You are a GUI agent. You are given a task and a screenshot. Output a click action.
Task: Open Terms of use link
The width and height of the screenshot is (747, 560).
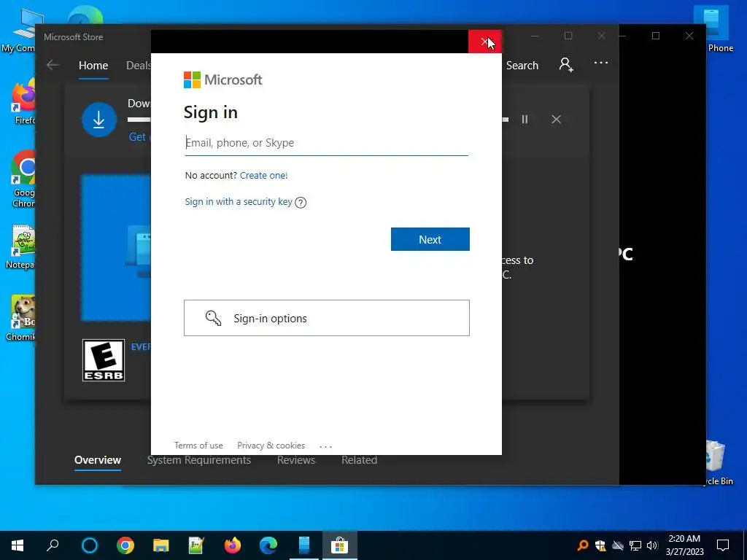point(198,446)
